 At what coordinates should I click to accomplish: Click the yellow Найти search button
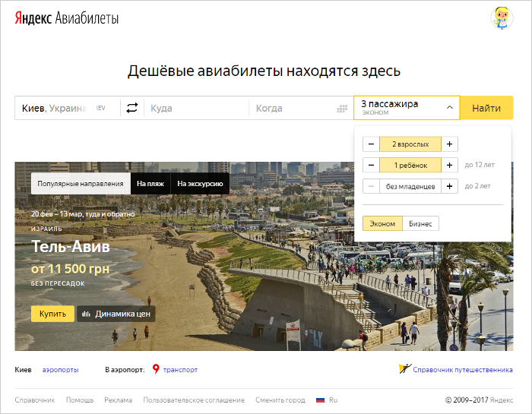486,108
